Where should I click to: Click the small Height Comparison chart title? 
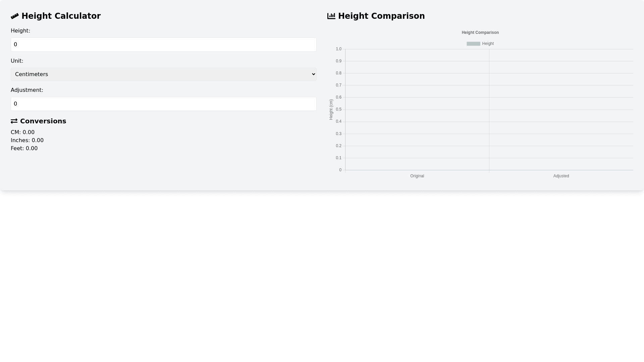pyautogui.click(x=480, y=33)
